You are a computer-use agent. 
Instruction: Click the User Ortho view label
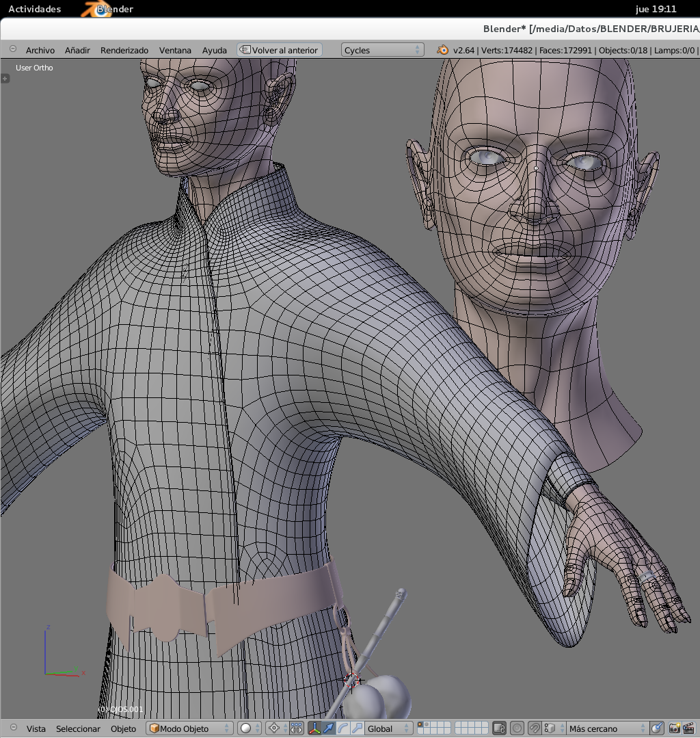click(x=34, y=68)
